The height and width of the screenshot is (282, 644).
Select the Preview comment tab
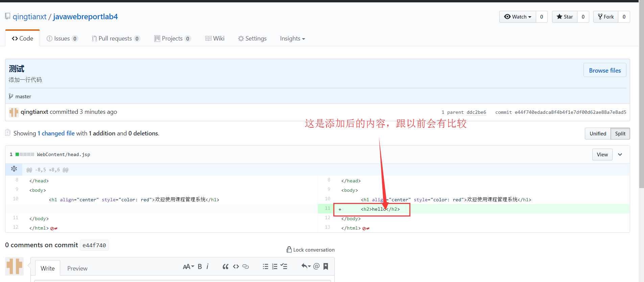pos(77,268)
